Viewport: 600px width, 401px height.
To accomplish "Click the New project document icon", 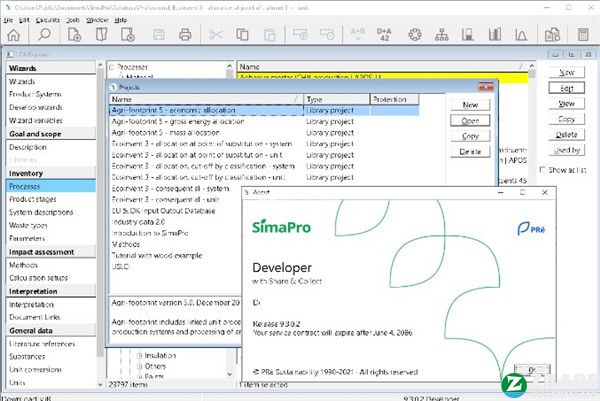I will click(x=74, y=35).
